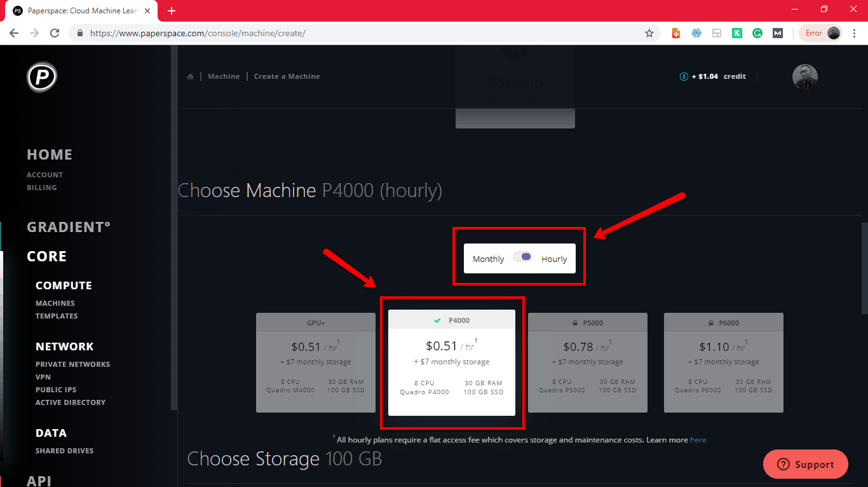The height and width of the screenshot is (487, 868).
Task: Open PUBLIC IPS in the sidebar
Action: tap(56, 390)
